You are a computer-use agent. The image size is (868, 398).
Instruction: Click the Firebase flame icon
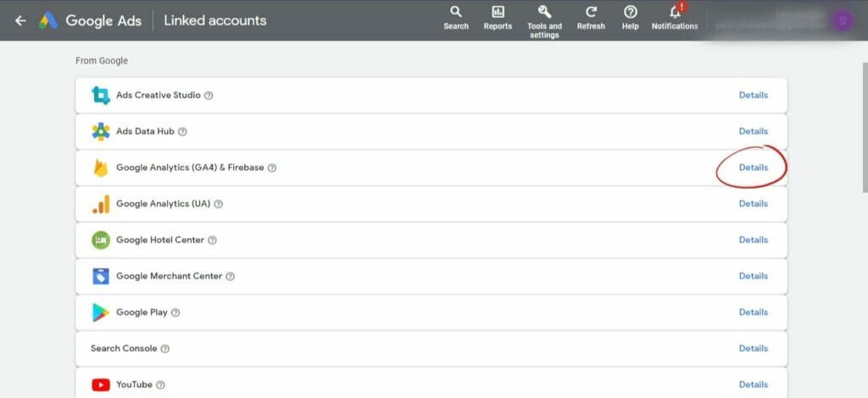pos(101,168)
